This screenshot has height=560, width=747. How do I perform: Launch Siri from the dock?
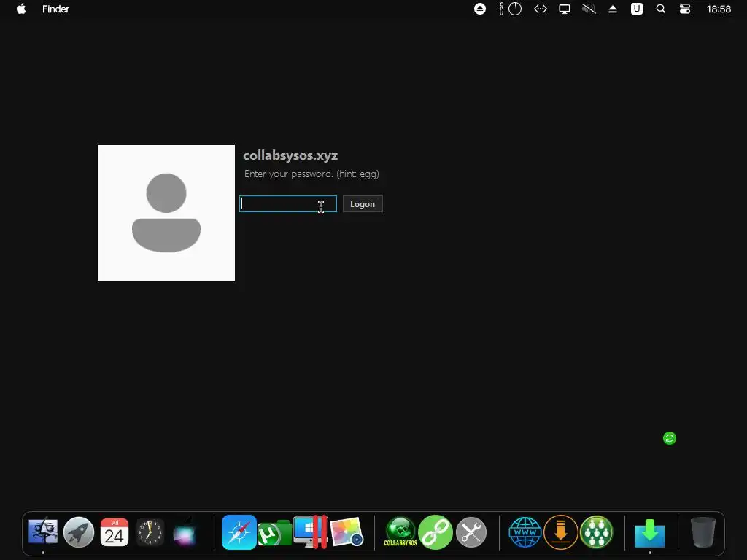click(185, 533)
